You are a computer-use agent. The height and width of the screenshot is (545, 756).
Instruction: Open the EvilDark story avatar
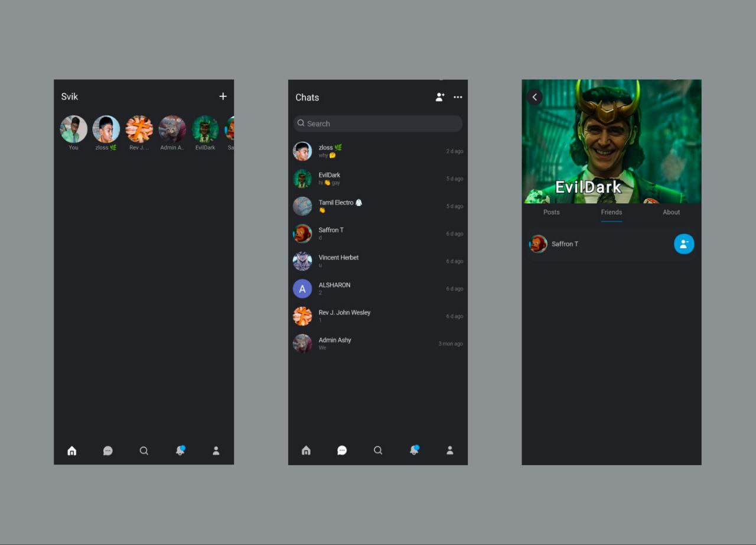click(x=206, y=129)
